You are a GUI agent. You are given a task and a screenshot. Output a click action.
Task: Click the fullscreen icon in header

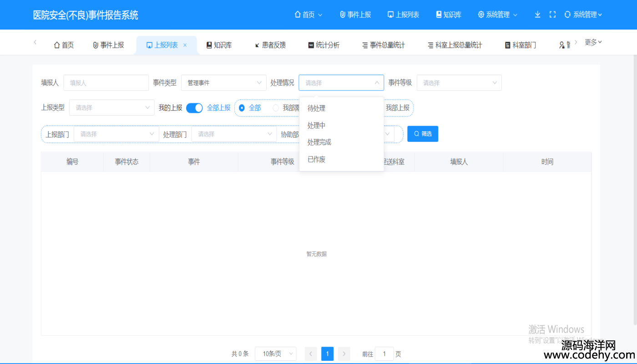552,15
